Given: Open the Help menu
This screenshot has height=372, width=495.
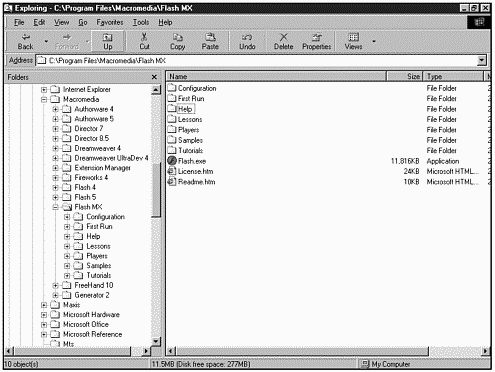Looking at the screenshot, I should [165, 22].
